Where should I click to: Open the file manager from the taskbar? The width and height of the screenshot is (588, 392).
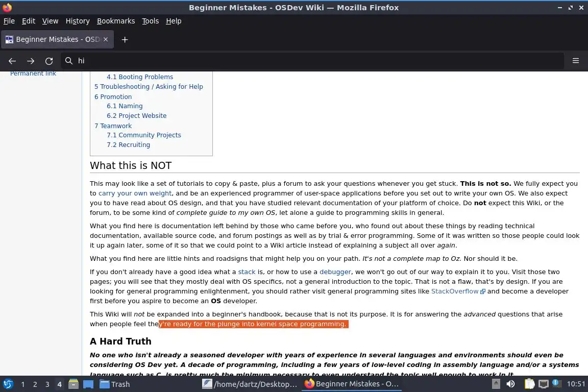click(73, 384)
